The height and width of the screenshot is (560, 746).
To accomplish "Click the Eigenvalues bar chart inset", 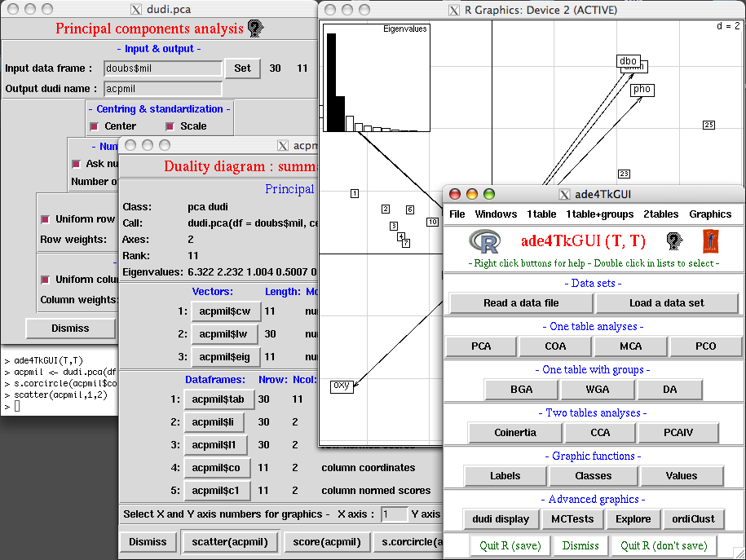I will 377,78.
